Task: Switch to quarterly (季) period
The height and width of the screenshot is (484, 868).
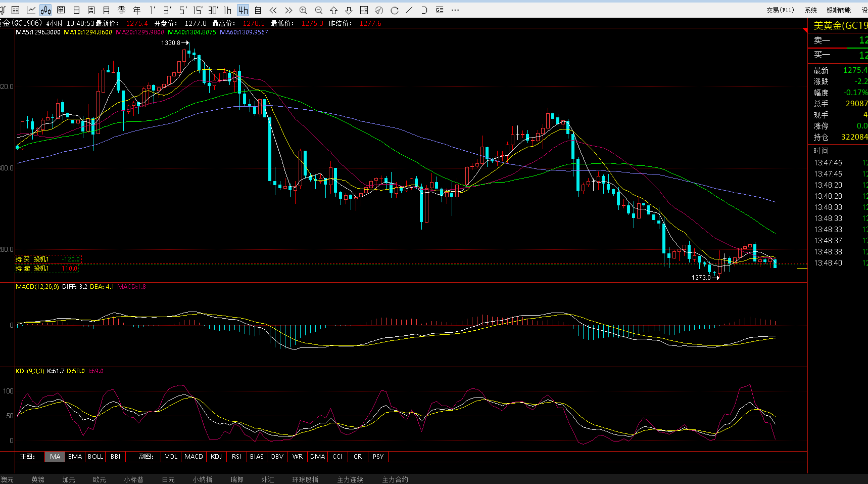Action: pos(122,10)
